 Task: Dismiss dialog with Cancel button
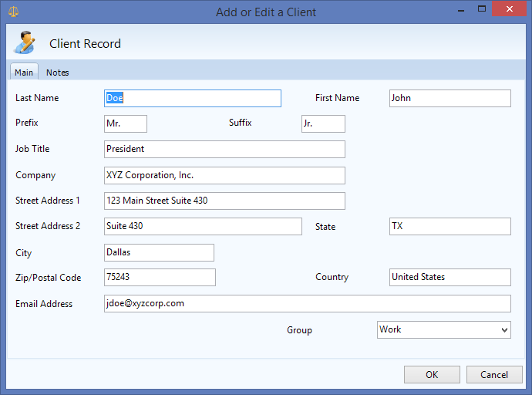(x=494, y=374)
